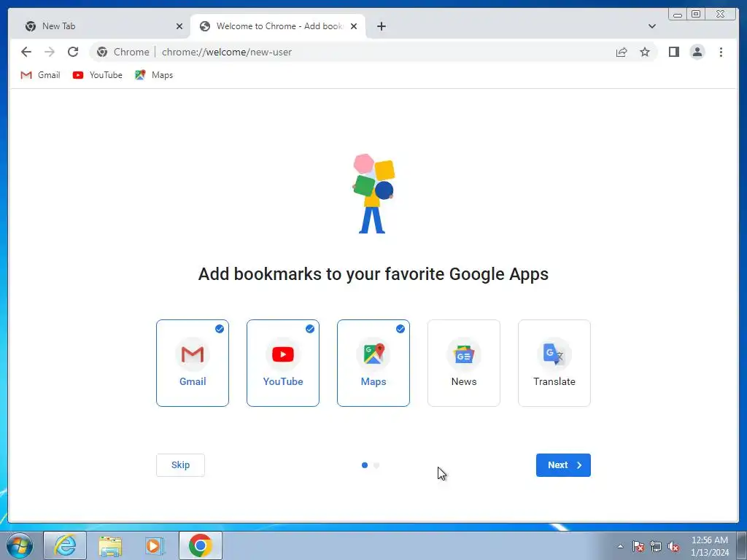
Task: Deselect the YouTube app card
Action: point(283,363)
